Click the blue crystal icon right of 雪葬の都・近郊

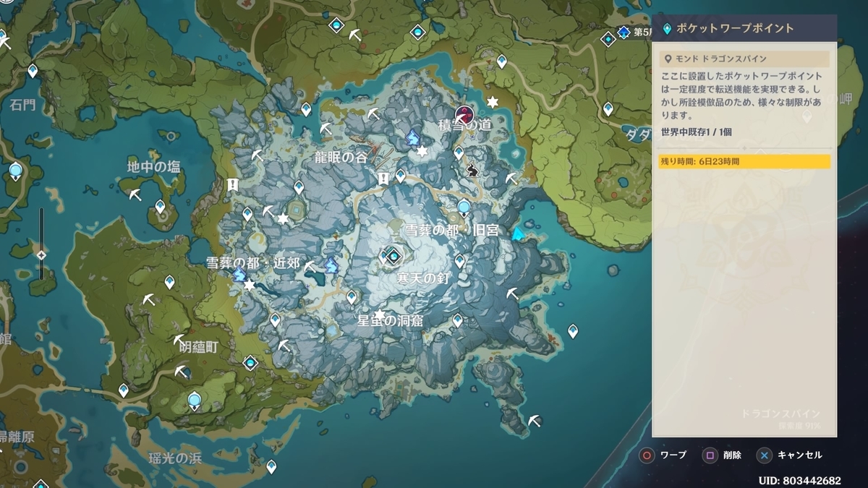332,266
